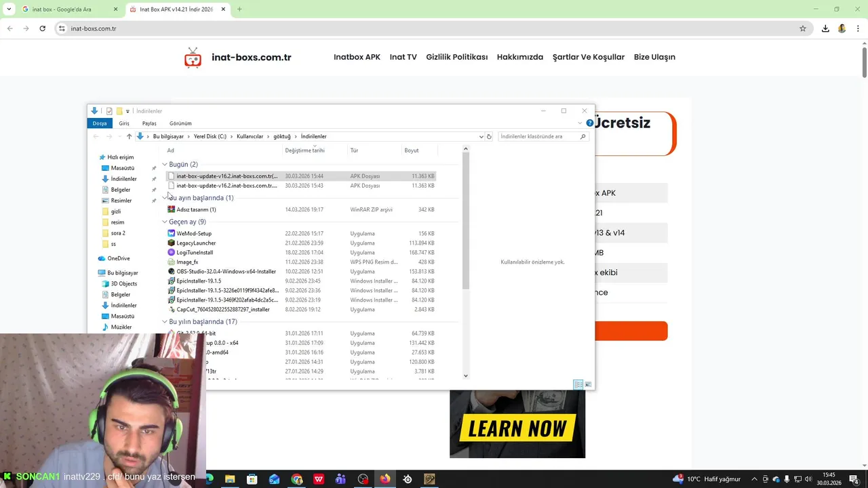The image size is (868, 488).
Task: Click New folder quick access toolbar icon
Action: click(119, 111)
